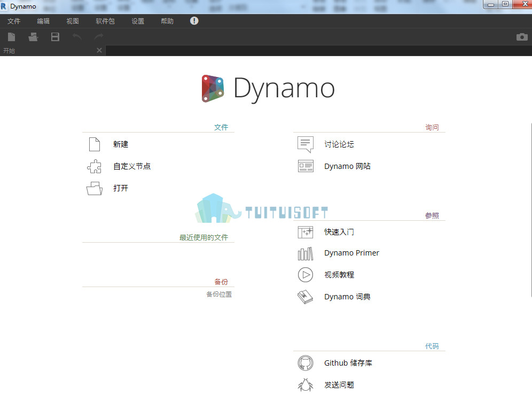Click the Open file toolbar icon
532x402 pixels.
33,37
